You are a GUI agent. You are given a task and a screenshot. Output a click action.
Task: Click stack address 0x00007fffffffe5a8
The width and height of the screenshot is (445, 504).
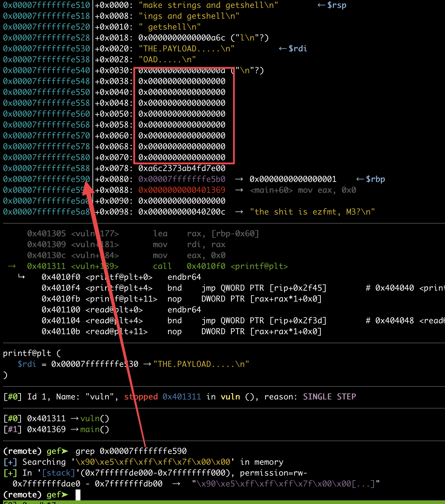pos(47,212)
